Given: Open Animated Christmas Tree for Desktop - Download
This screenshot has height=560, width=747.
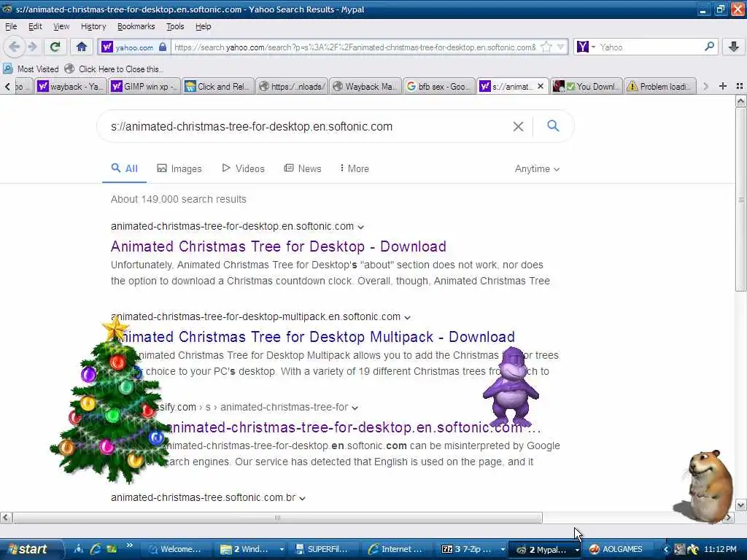Looking at the screenshot, I should coord(278,246).
